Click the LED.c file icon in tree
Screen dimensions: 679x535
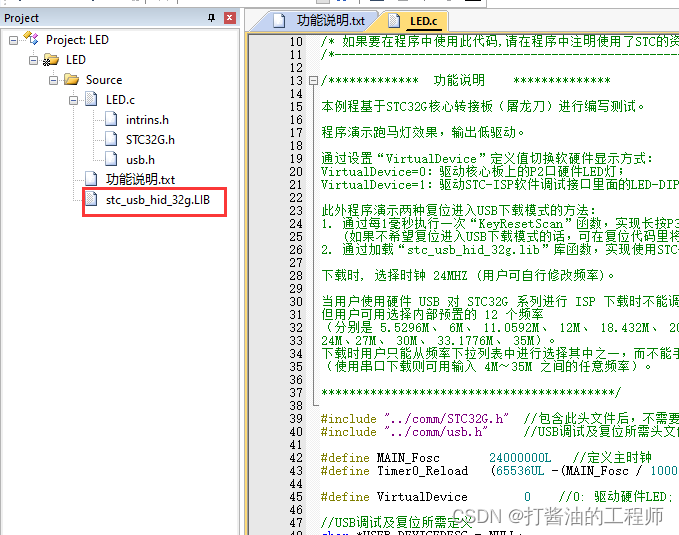point(91,99)
